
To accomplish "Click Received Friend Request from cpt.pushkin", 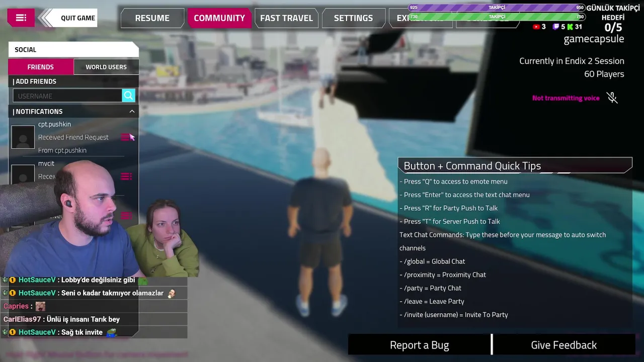I will (73, 137).
